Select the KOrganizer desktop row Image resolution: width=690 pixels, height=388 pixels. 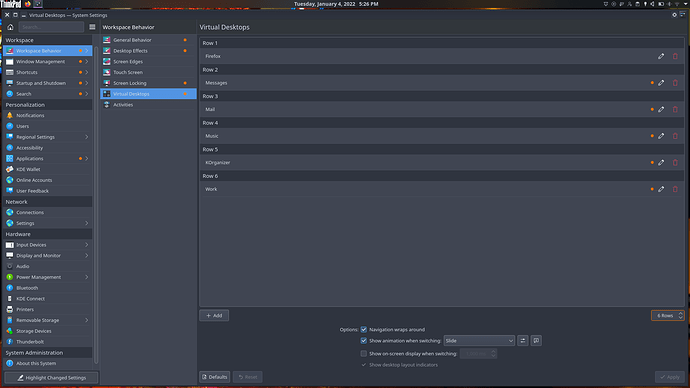pos(442,162)
